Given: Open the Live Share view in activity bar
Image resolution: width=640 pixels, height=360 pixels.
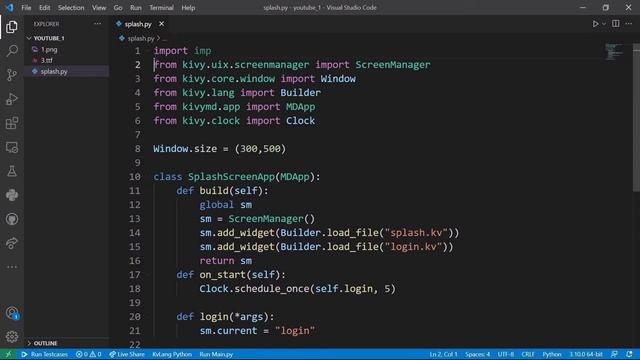Looking at the screenshot, I should pyautogui.click(x=12, y=243).
